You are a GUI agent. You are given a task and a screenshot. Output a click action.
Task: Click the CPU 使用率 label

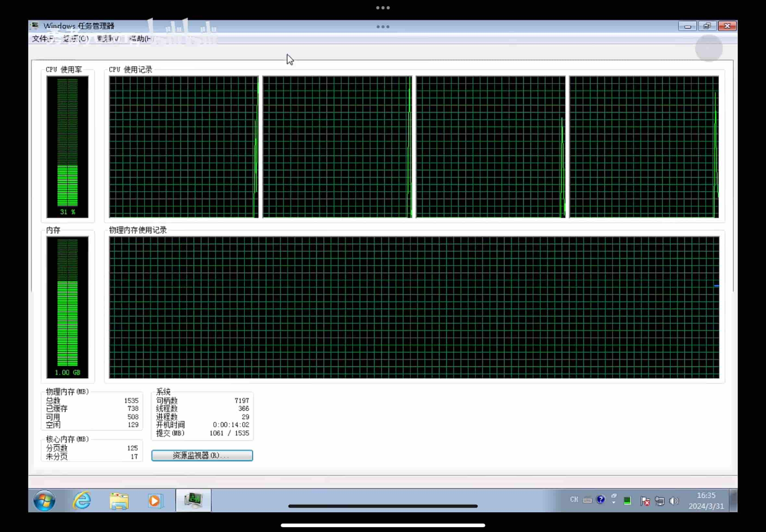click(64, 69)
